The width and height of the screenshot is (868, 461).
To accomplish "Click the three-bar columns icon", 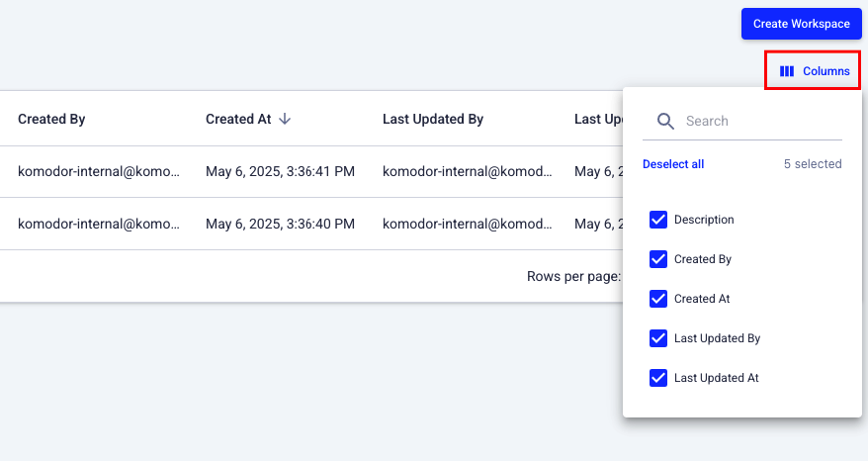I will [787, 71].
